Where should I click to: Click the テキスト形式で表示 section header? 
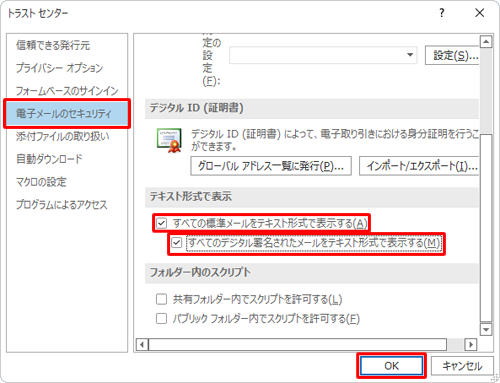(312, 197)
